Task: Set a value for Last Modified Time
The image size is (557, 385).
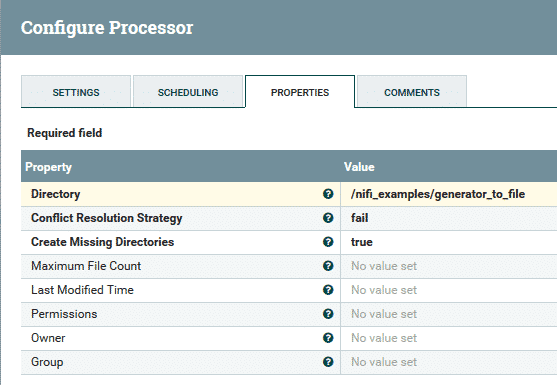Action: click(384, 290)
